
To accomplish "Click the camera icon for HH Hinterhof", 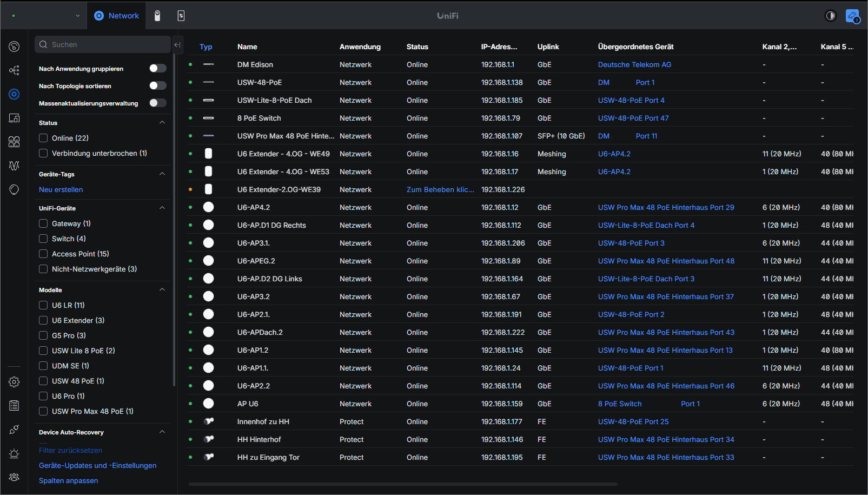I will (x=208, y=439).
